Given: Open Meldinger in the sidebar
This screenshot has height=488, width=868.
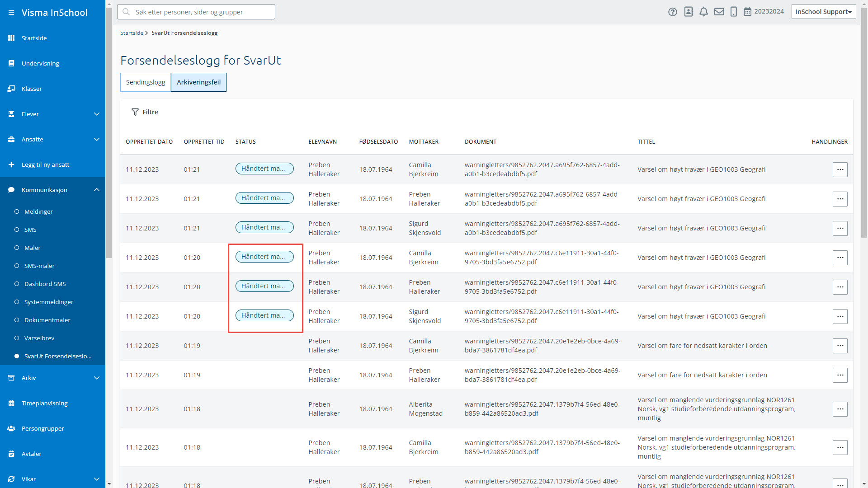Looking at the screenshot, I should pos(38,211).
